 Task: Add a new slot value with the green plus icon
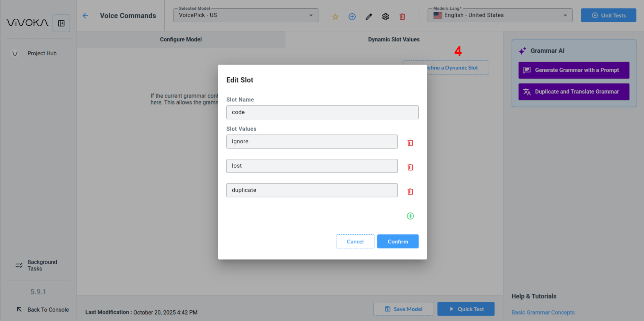(x=410, y=216)
